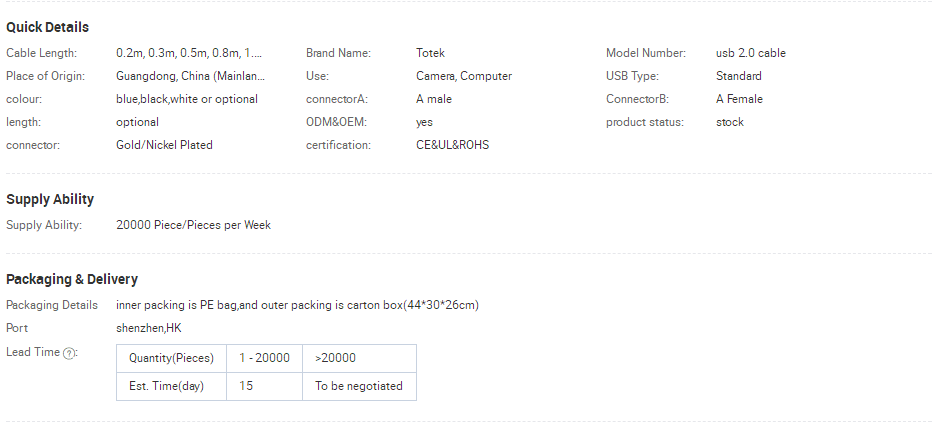This screenshot has height=422, width=939.
Task: Click the usb 2.0 cable model number
Action: [x=750, y=53]
